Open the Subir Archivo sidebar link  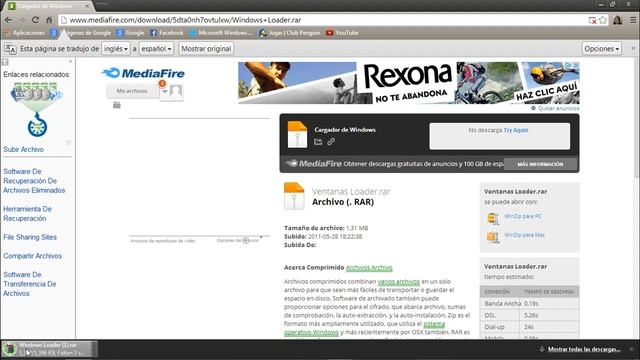[x=23, y=149]
